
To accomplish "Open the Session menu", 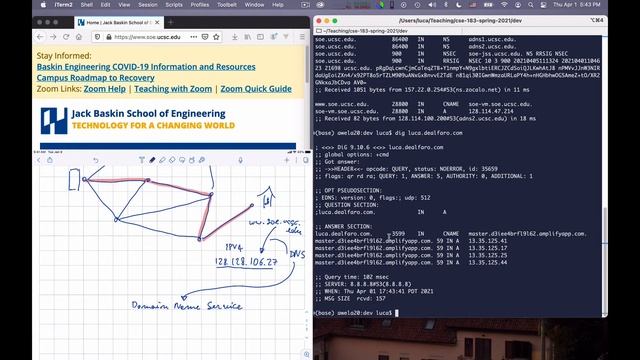I will tap(148, 5).
